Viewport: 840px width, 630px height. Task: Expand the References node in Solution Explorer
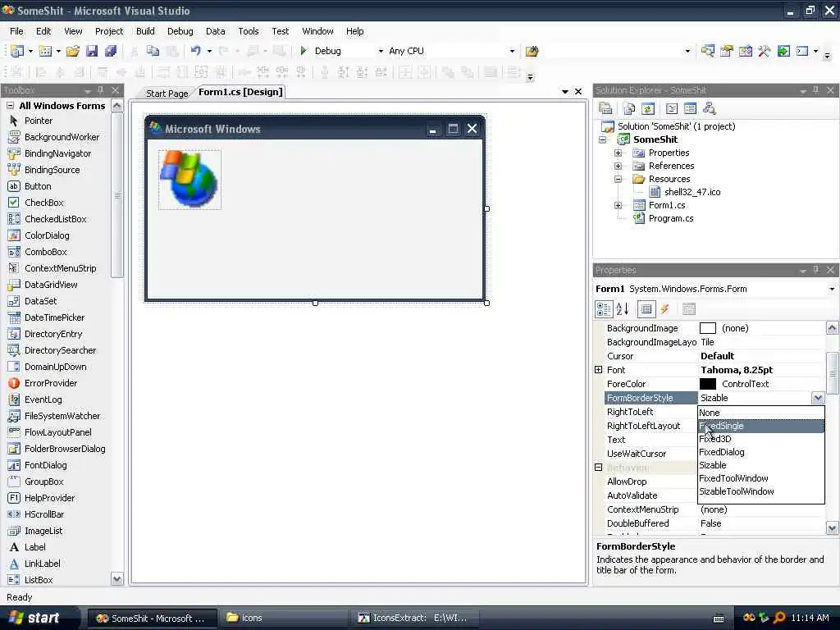pos(618,166)
